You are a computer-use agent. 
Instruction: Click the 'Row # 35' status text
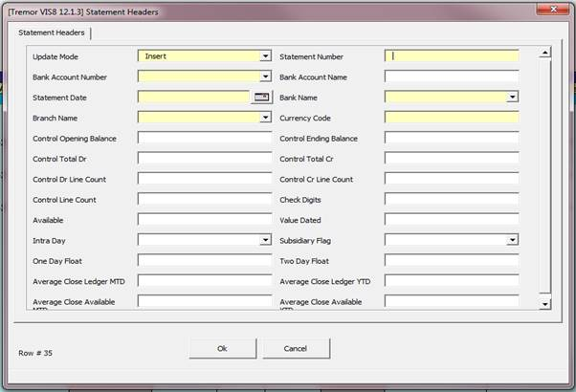click(x=35, y=353)
